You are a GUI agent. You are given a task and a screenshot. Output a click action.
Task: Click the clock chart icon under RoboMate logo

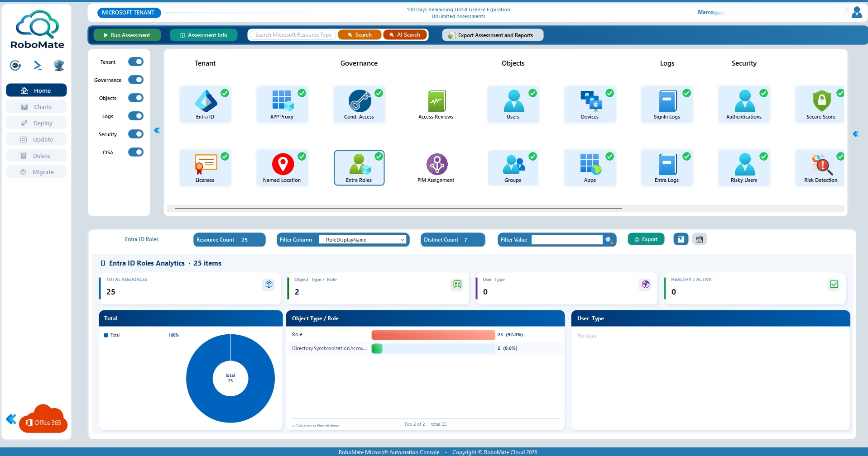click(16, 66)
